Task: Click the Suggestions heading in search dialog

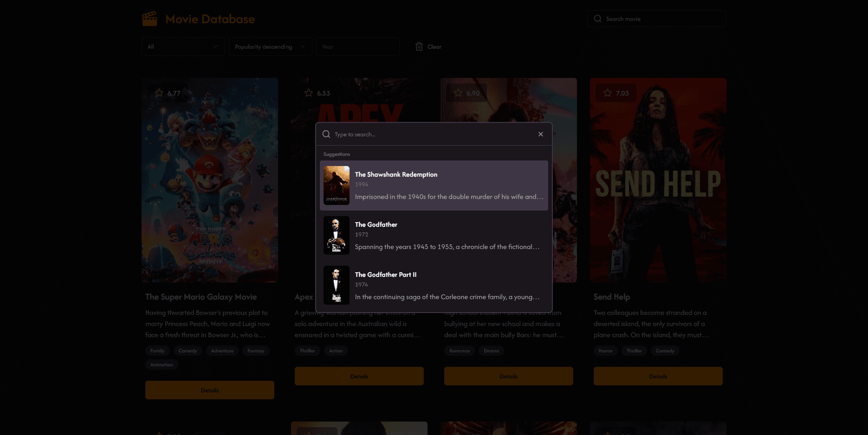Action: click(337, 154)
